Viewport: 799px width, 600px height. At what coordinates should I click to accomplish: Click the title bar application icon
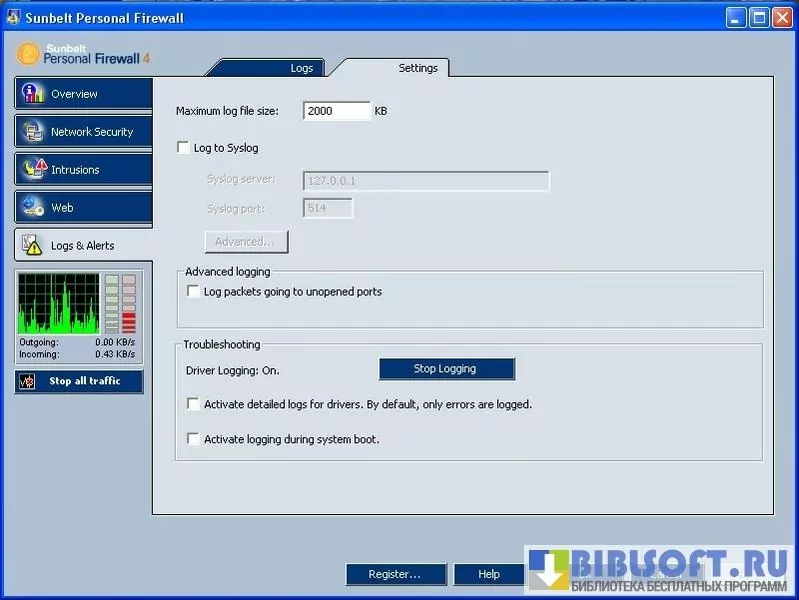click(13, 18)
